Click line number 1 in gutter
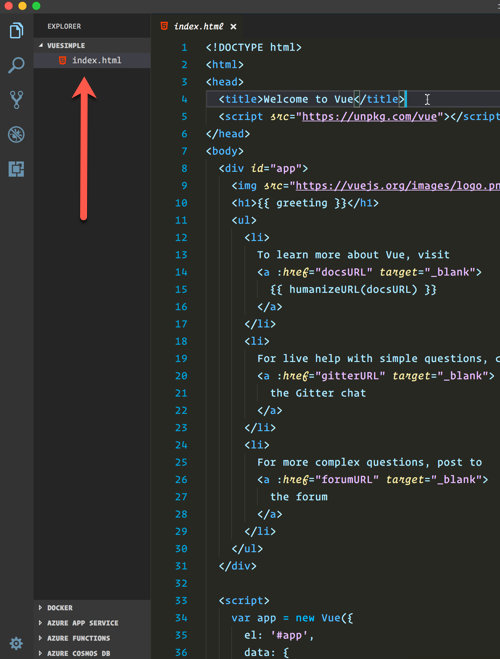500x659 pixels. 184,47
